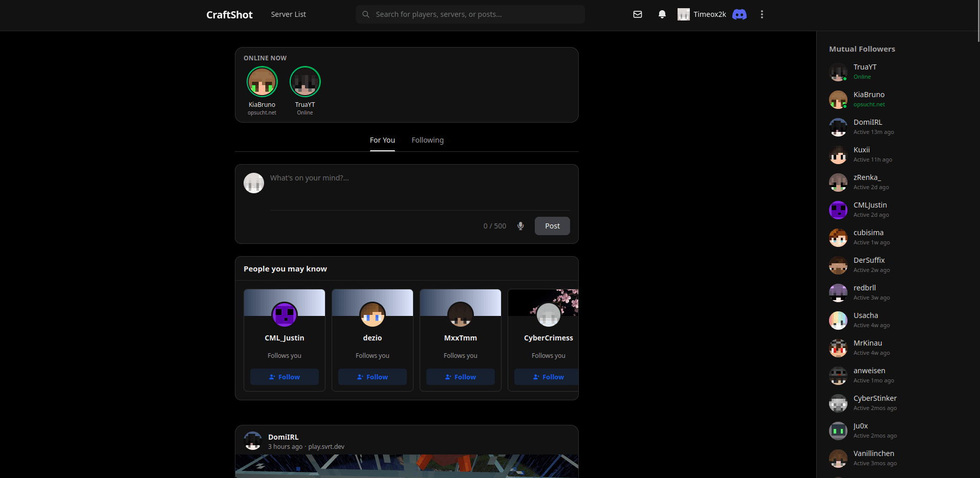The width and height of the screenshot is (980, 478).
Task: Follow CML_Justin
Action: [285, 377]
